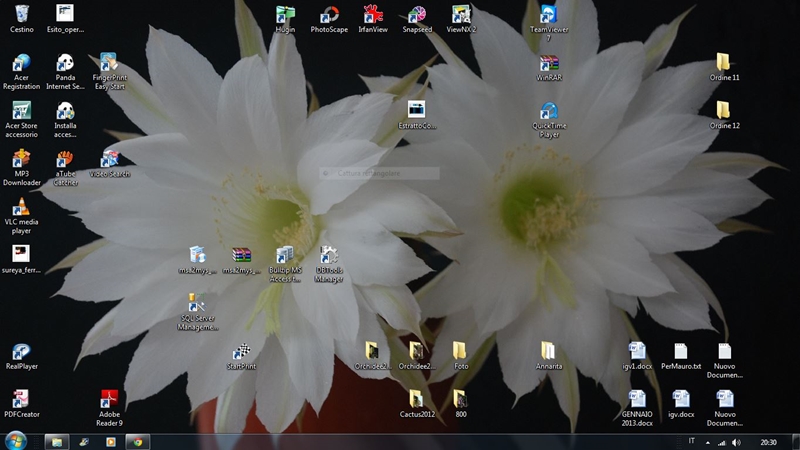Open the Annarita folder
Viewport: 800px width, 450px height.
coord(548,356)
